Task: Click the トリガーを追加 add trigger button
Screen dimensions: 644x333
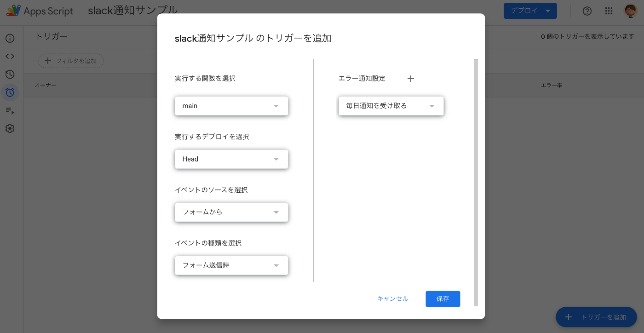Action: 596,317
